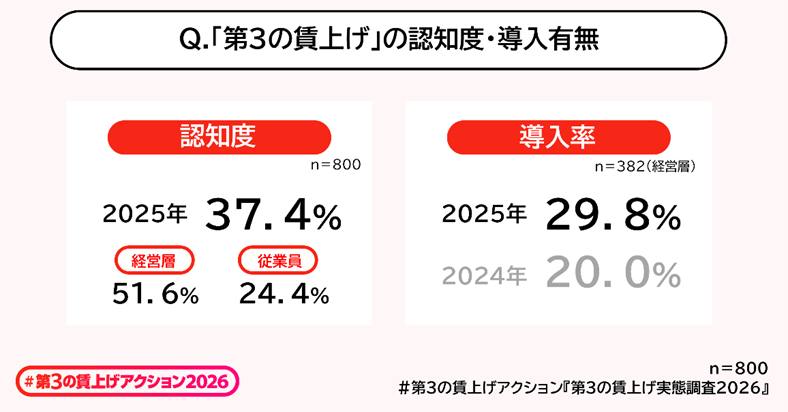Click the question title banner at top

pyautogui.click(x=393, y=40)
